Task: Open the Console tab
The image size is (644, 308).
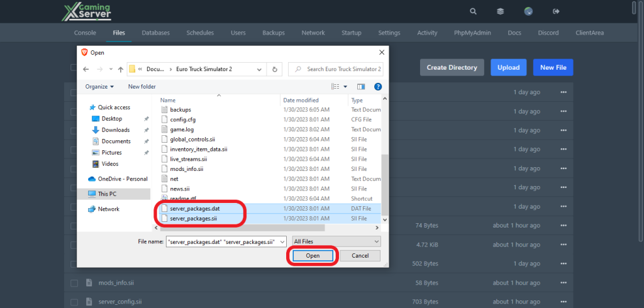Action: (x=85, y=33)
